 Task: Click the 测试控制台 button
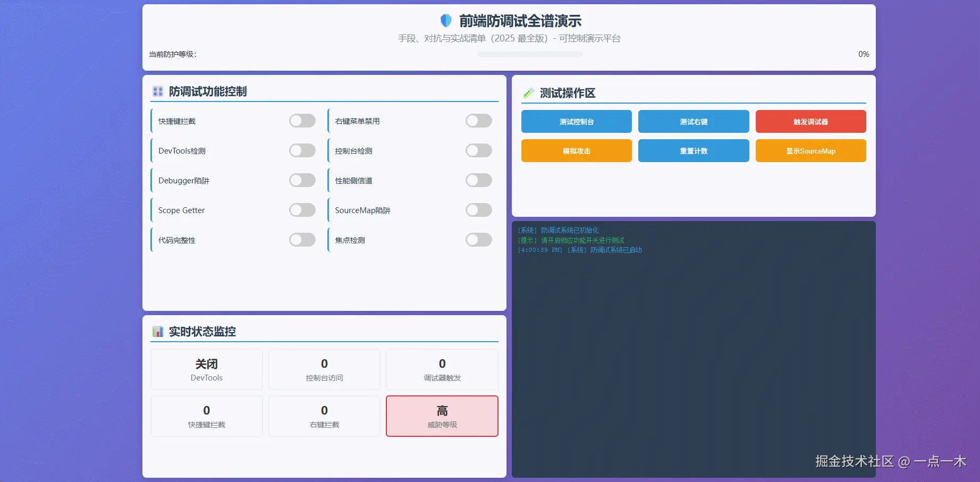576,121
